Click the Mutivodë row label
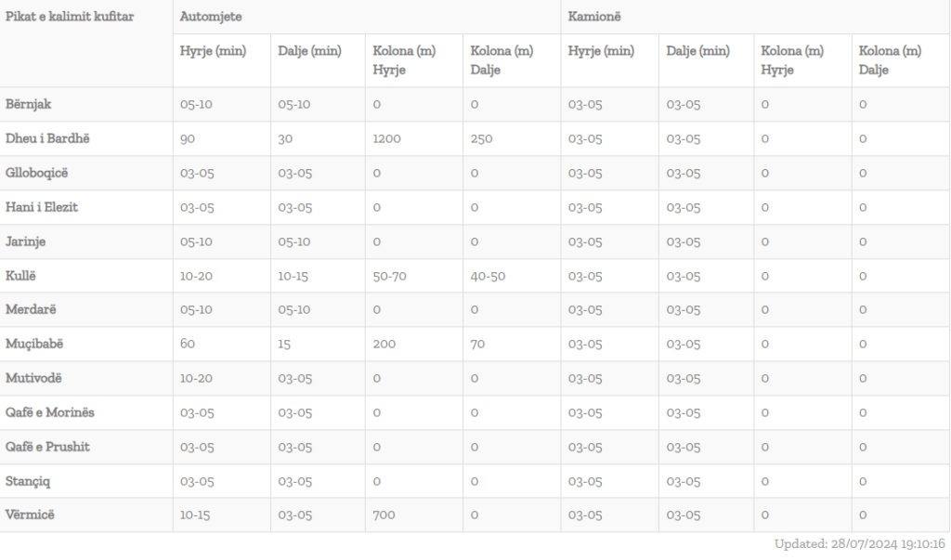The image size is (951, 560). coord(33,378)
